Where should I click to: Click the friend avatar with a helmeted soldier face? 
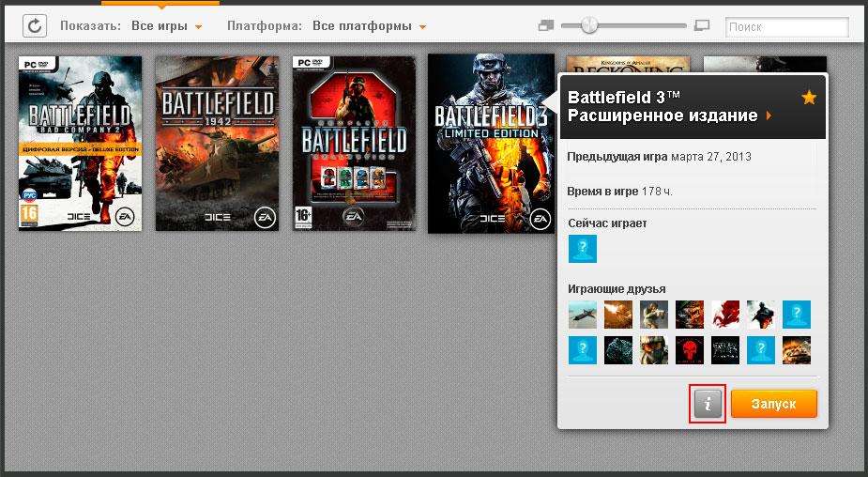pos(654,350)
